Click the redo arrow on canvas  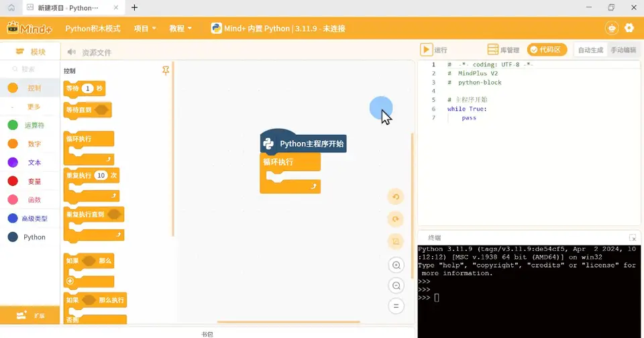(x=396, y=219)
